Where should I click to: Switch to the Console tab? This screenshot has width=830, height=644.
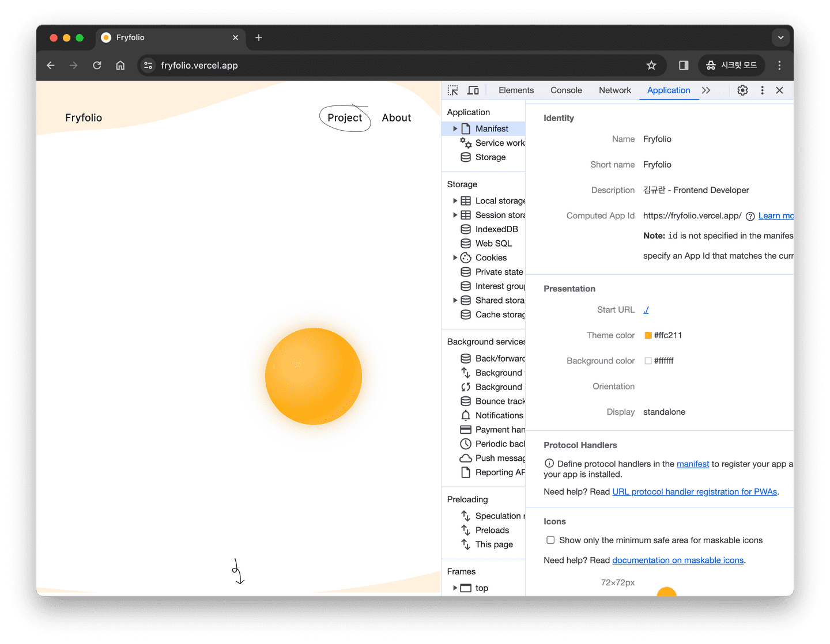pos(566,90)
